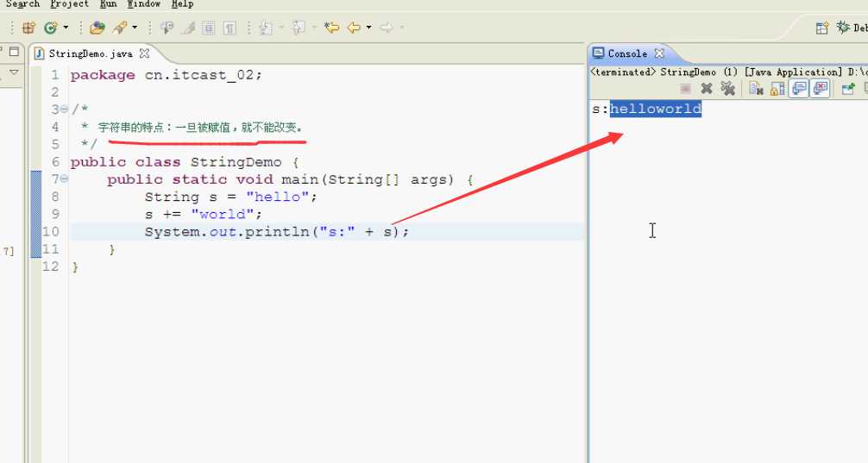Toggle Show Console on Standard Out
The width and height of the screenshot is (868, 463).
pos(799,89)
